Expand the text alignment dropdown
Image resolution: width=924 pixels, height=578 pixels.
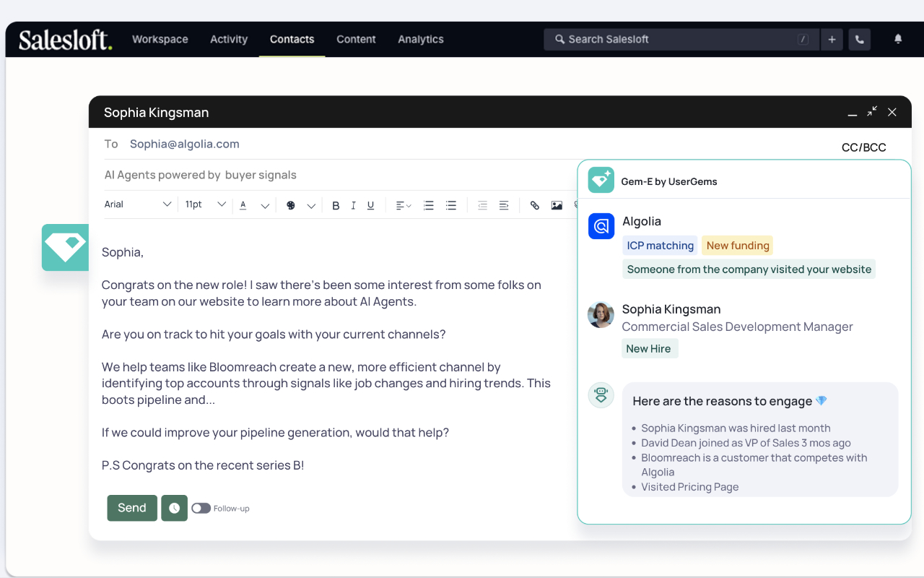click(402, 205)
